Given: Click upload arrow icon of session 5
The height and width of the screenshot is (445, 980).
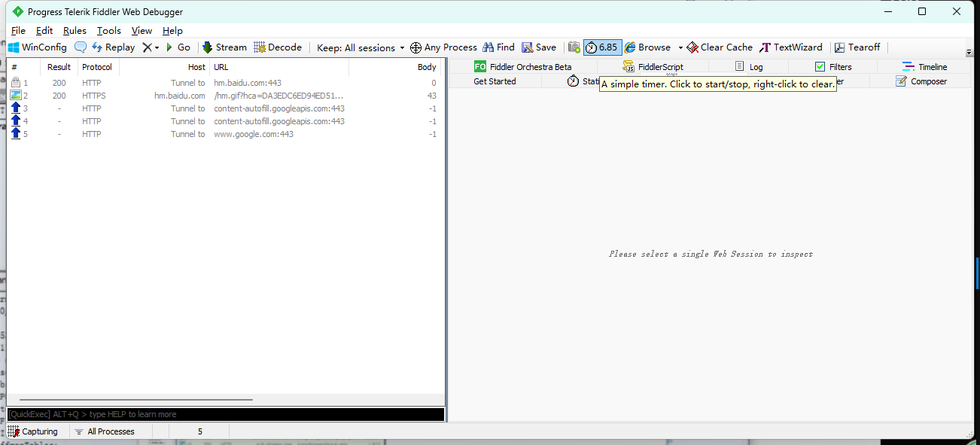Looking at the screenshot, I should 16,134.
